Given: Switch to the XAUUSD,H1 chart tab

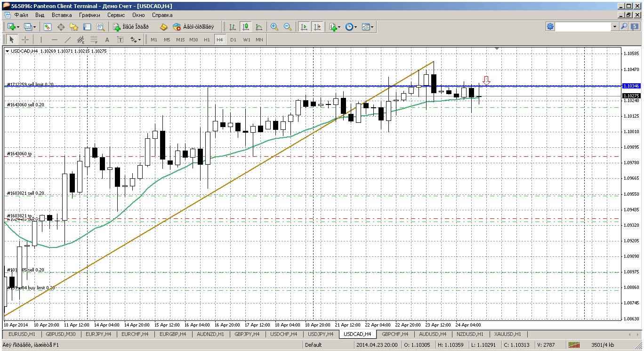Looking at the screenshot, I should click(x=507, y=334).
